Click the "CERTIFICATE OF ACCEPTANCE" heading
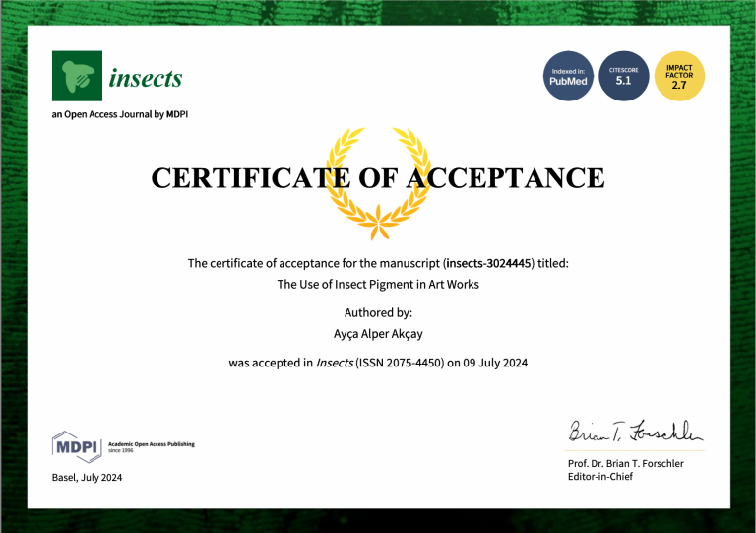This screenshot has width=756, height=533. point(378,178)
